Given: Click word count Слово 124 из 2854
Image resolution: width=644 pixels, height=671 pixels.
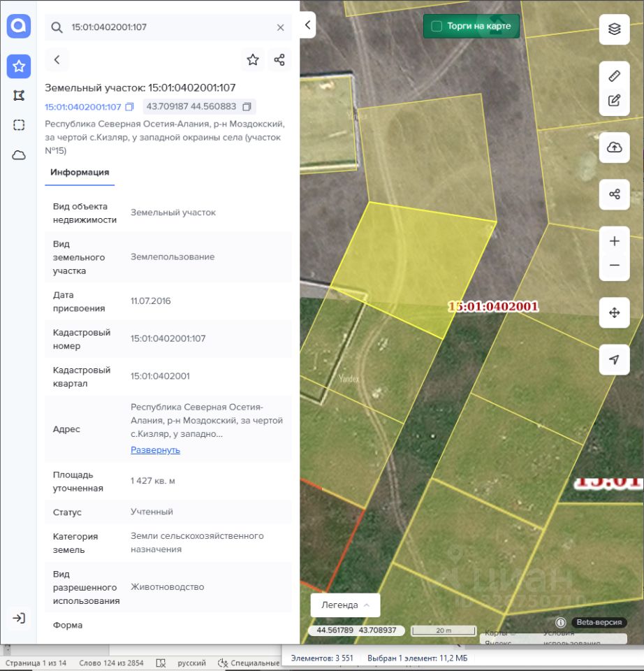Looking at the screenshot, I should tap(111, 663).
